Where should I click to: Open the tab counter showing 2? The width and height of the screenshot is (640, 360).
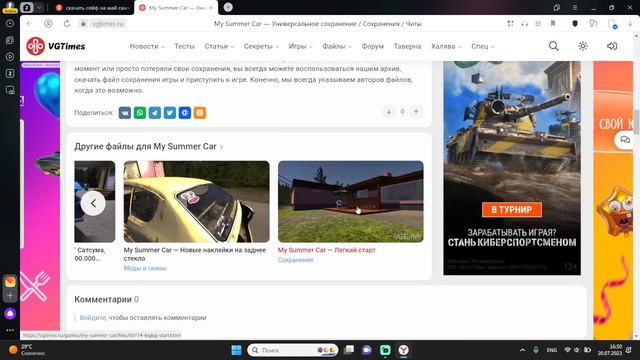point(27,7)
